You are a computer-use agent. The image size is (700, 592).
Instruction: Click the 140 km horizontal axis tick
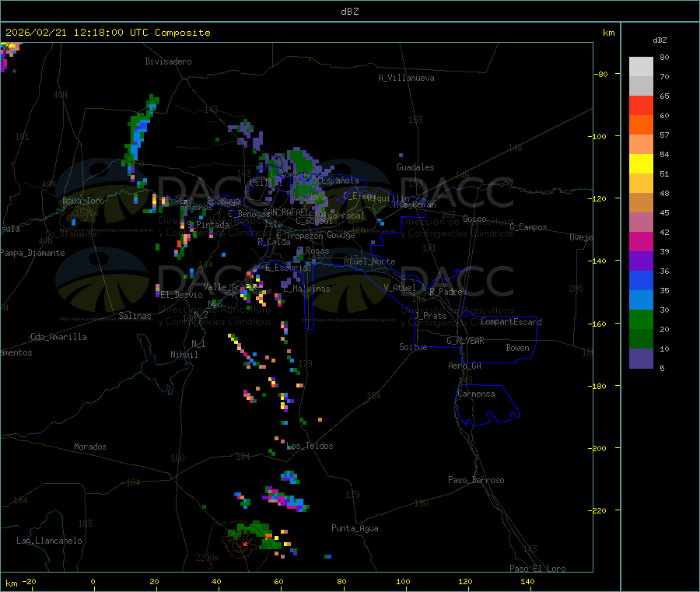pyautogui.click(x=527, y=581)
